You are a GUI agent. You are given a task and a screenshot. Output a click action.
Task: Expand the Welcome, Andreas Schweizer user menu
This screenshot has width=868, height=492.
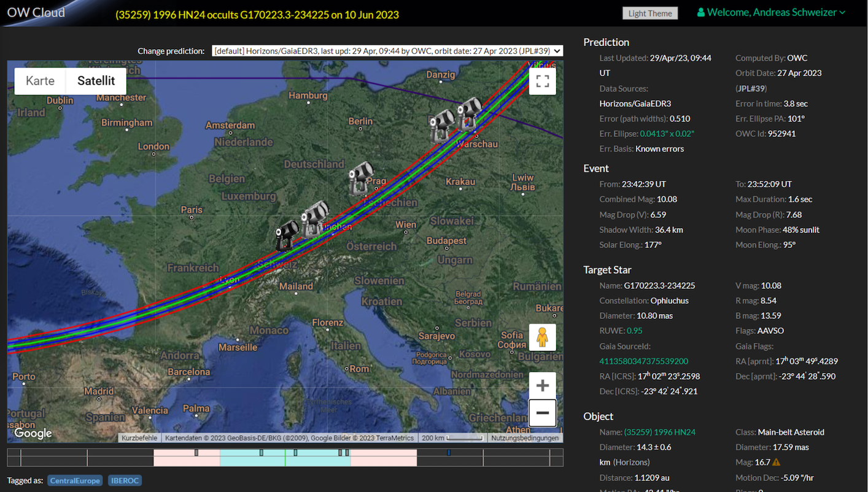pyautogui.click(x=771, y=12)
